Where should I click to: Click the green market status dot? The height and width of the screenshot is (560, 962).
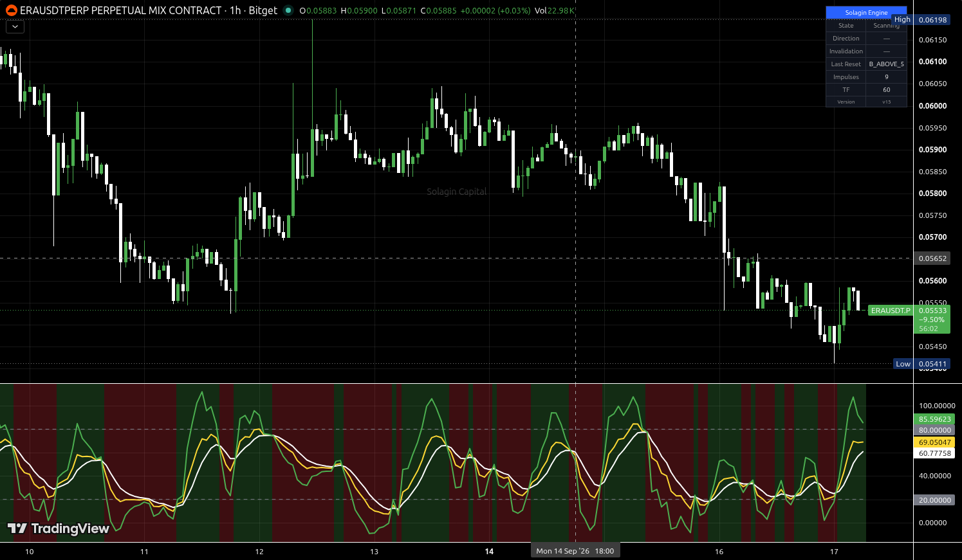point(288,10)
